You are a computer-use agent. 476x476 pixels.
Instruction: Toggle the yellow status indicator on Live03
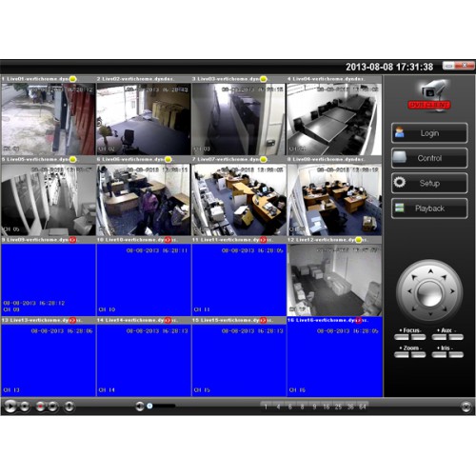[x=263, y=79]
